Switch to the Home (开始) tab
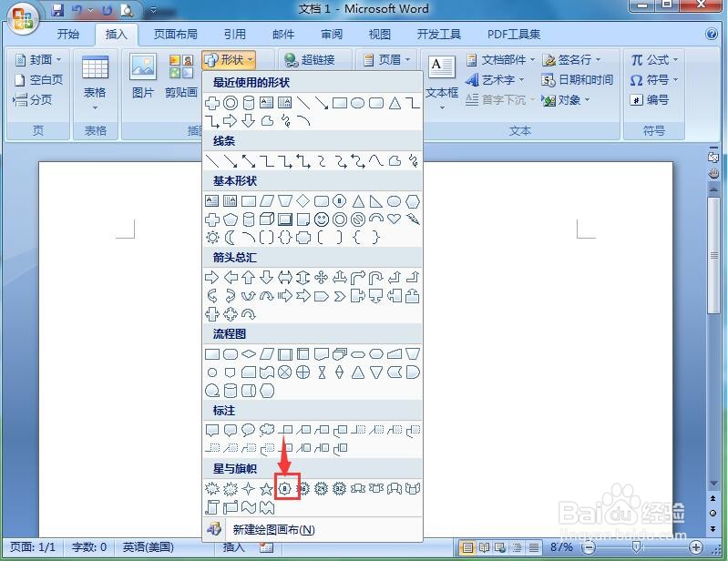 tap(68, 35)
